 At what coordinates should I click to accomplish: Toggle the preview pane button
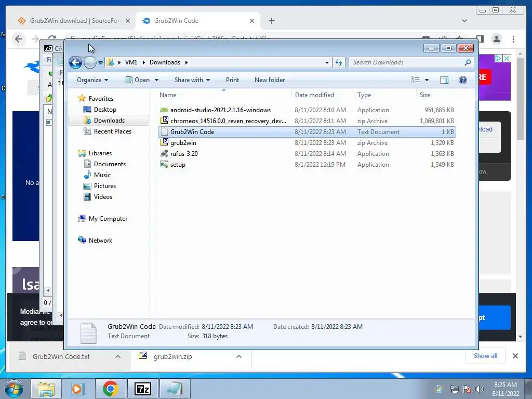444,80
